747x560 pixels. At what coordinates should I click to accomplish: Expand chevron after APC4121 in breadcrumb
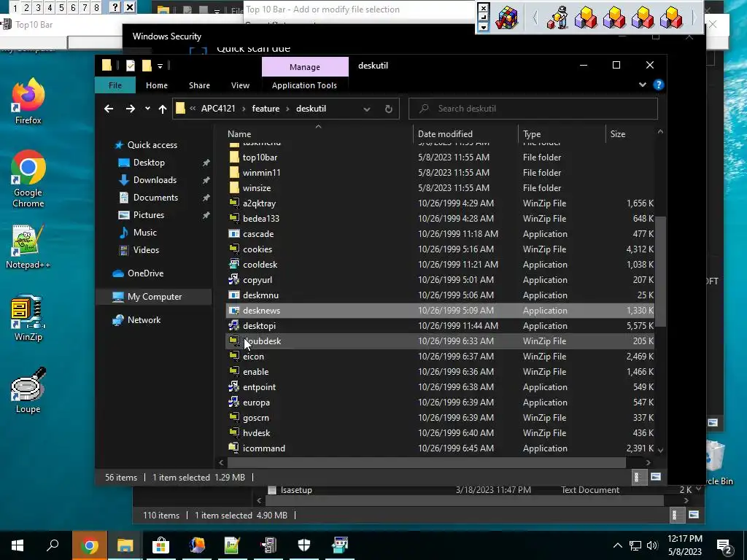pyautogui.click(x=244, y=109)
